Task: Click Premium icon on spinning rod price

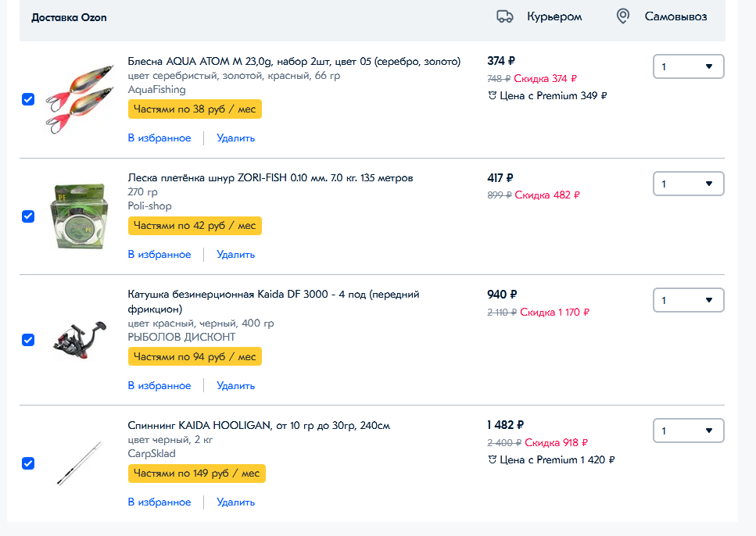Action: tap(492, 460)
